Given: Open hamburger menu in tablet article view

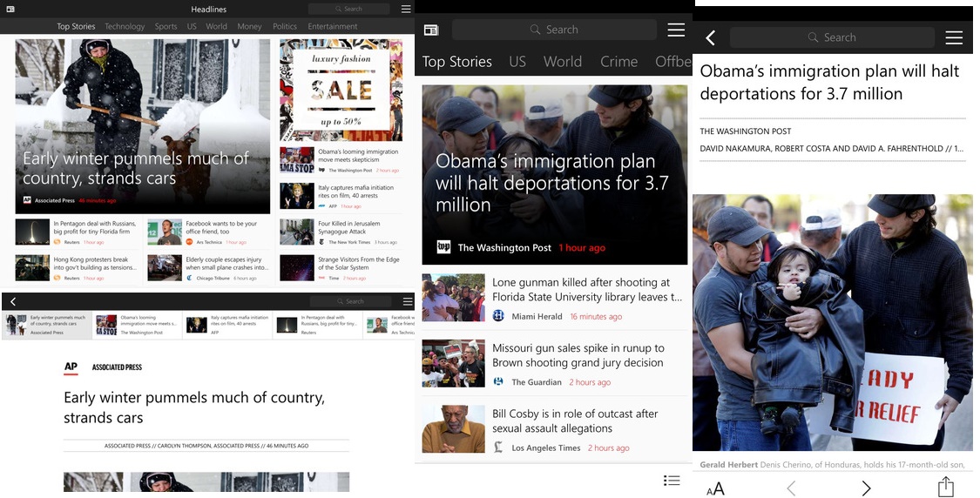Looking at the screenshot, I should tap(408, 301).
